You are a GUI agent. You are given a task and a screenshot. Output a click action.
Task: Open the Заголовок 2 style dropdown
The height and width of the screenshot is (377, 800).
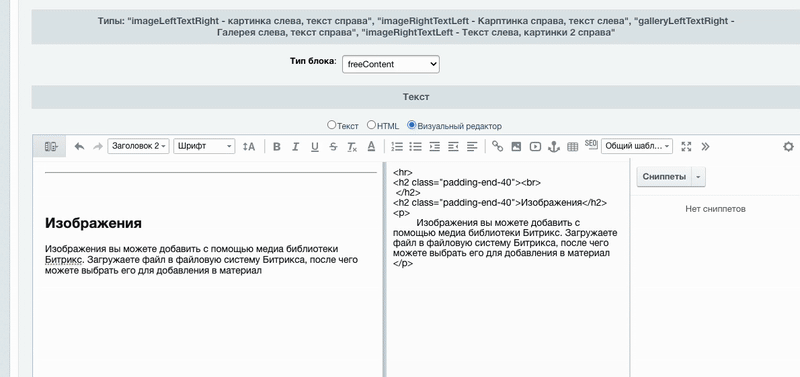point(138,146)
